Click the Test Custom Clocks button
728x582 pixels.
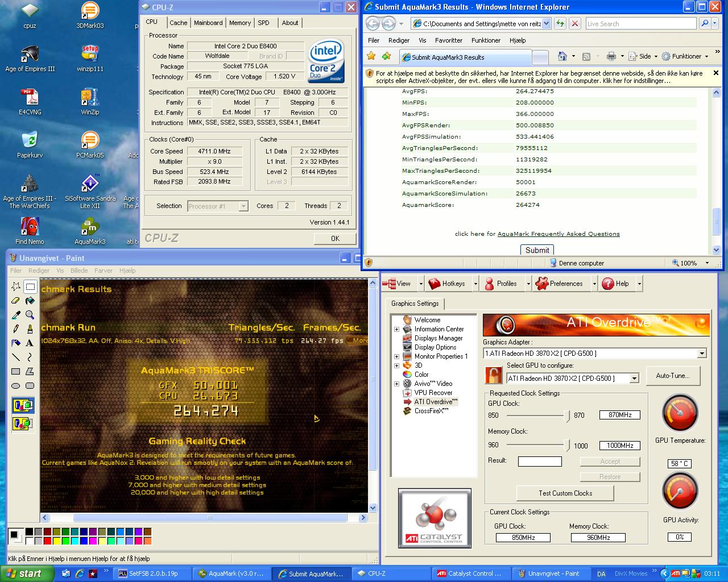click(x=565, y=493)
